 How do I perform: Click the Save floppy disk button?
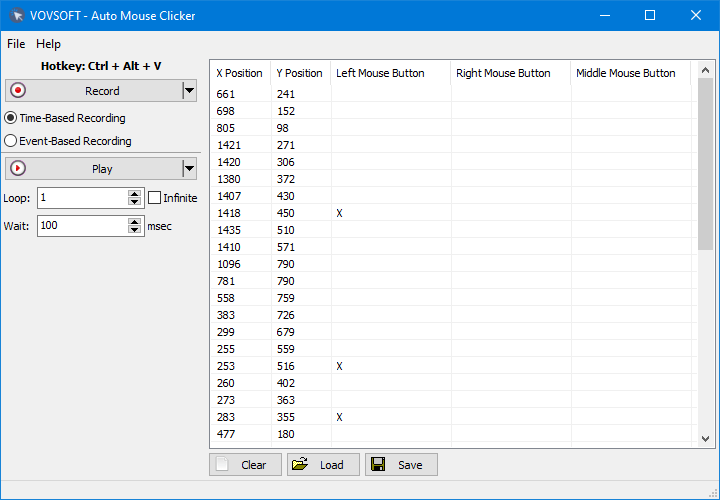tap(401, 465)
